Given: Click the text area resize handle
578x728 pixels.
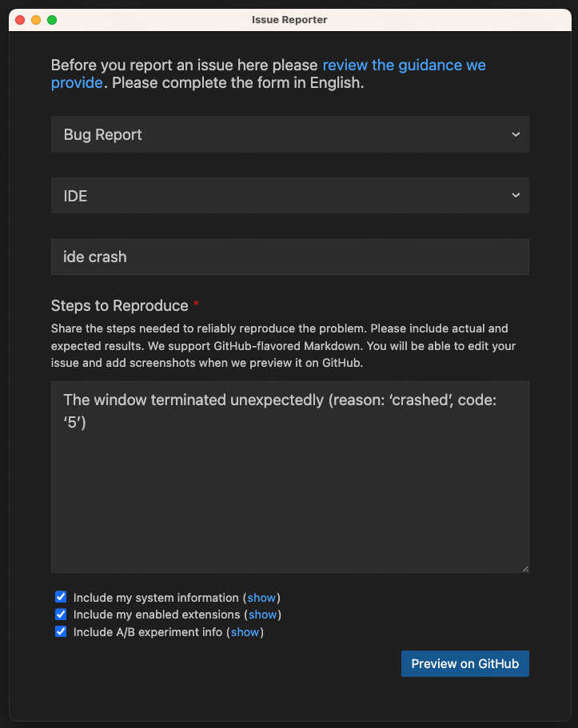Looking at the screenshot, I should click(x=524, y=568).
